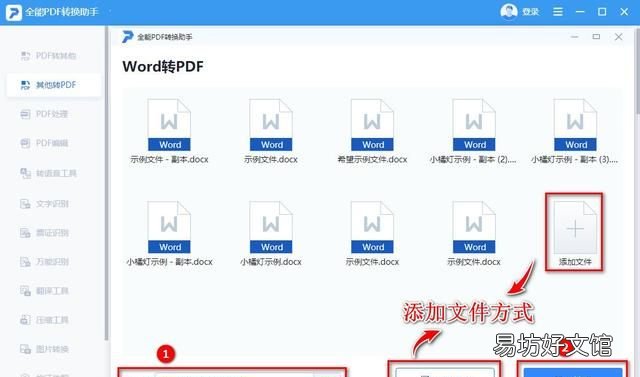
Task: Maximize the inner Word转PDF window
Action: tap(596, 37)
